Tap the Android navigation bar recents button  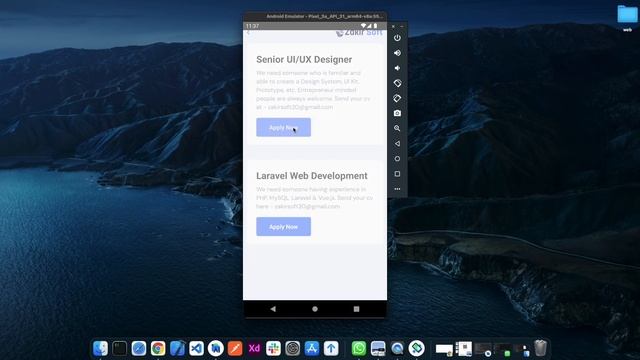[x=356, y=309]
